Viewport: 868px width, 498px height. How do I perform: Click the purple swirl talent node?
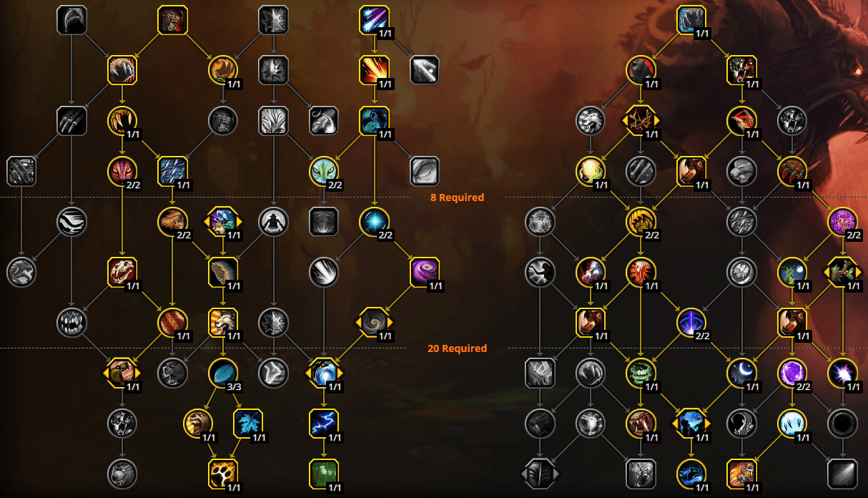pos(425,272)
